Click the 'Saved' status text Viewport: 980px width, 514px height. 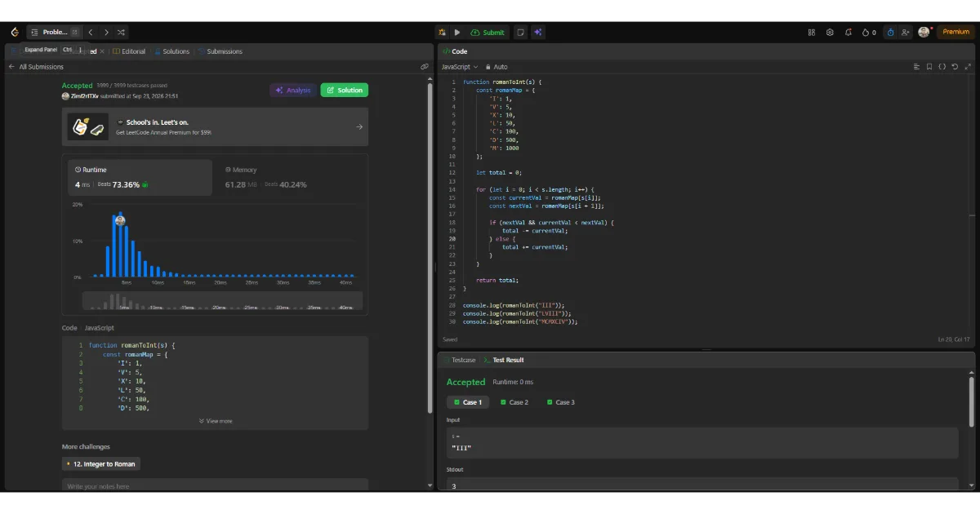pos(450,339)
